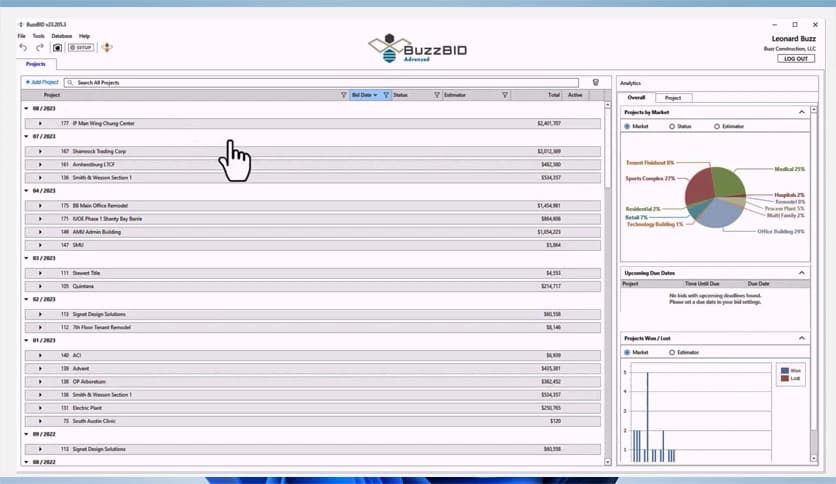836x484 pixels.
Task: Open the Status column filter funnel
Action: 437,95
